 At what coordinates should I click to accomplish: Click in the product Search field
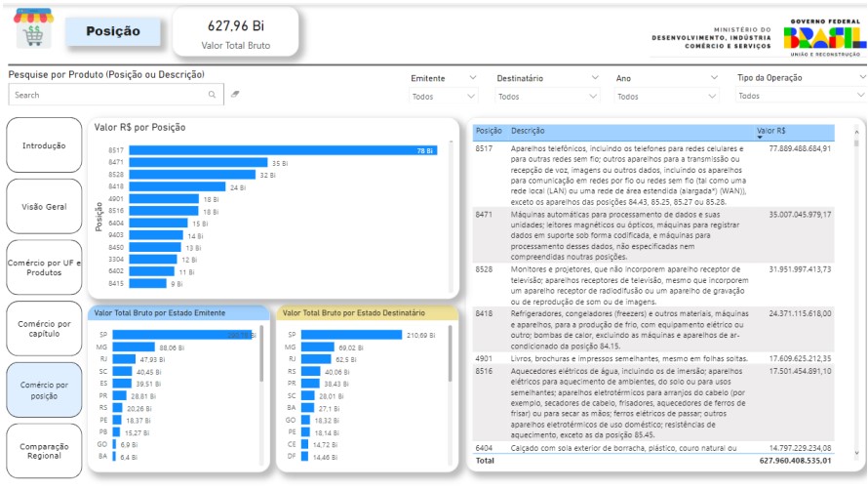tap(107, 95)
